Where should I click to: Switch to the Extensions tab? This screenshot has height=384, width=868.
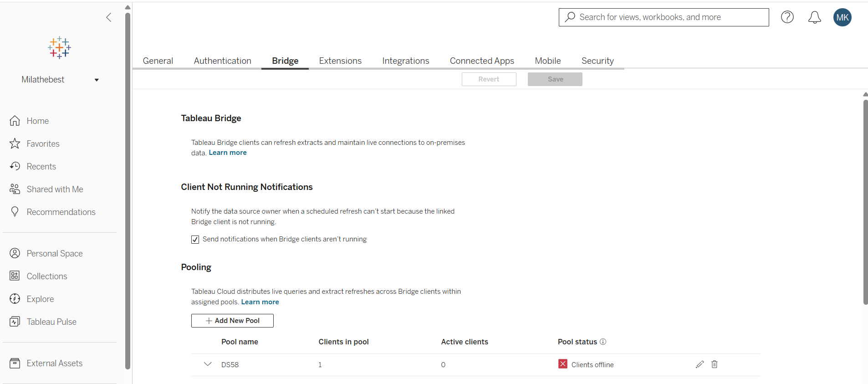pyautogui.click(x=340, y=61)
